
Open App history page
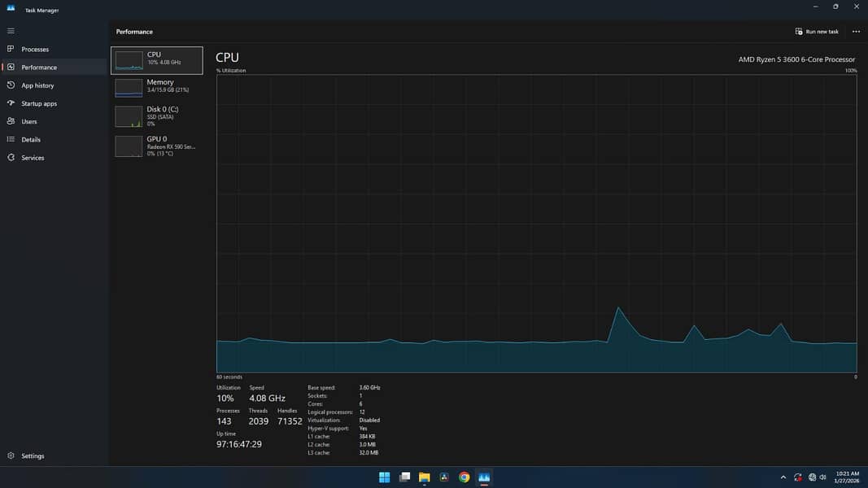coord(37,85)
